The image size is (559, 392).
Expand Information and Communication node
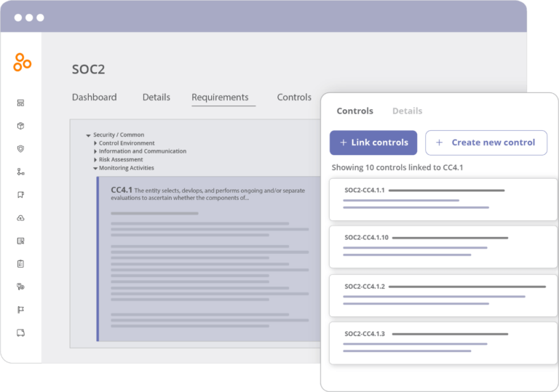[x=95, y=151]
